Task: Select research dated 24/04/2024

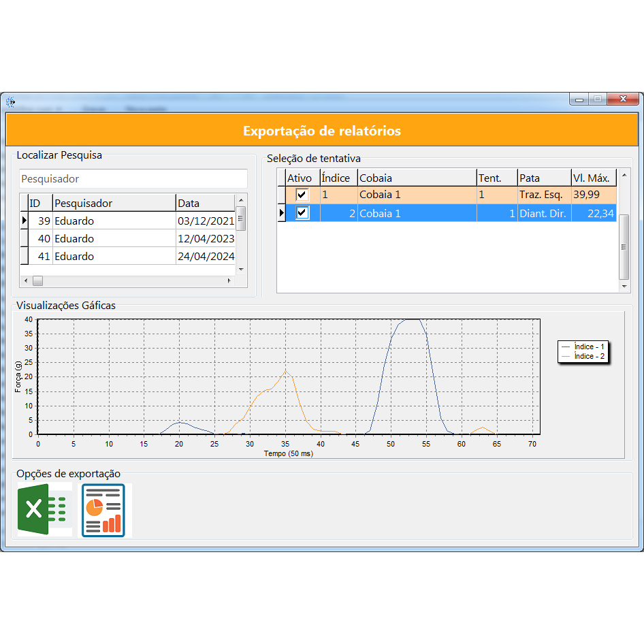Action: (205, 256)
